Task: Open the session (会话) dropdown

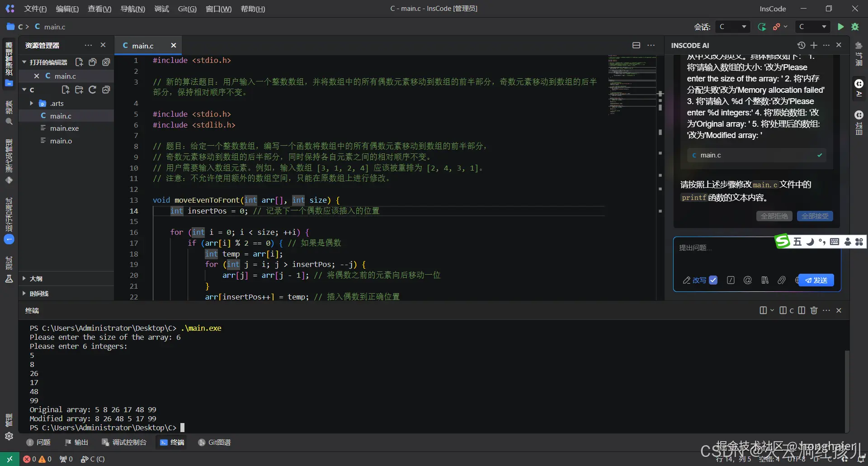Action: coord(732,27)
